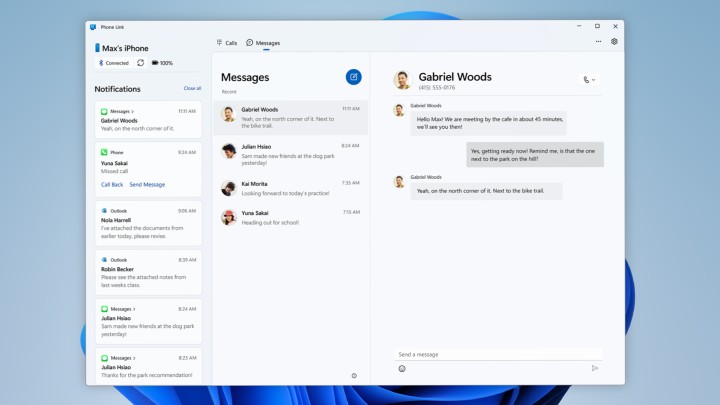Click the refresh sync icon
The height and width of the screenshot is (405, 720).
click(x=140, y=63)
